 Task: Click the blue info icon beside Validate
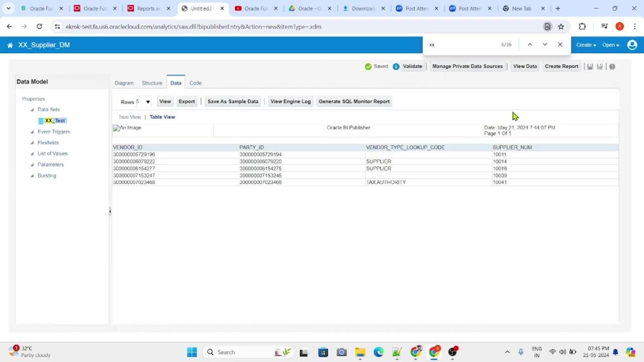(396, 66)
